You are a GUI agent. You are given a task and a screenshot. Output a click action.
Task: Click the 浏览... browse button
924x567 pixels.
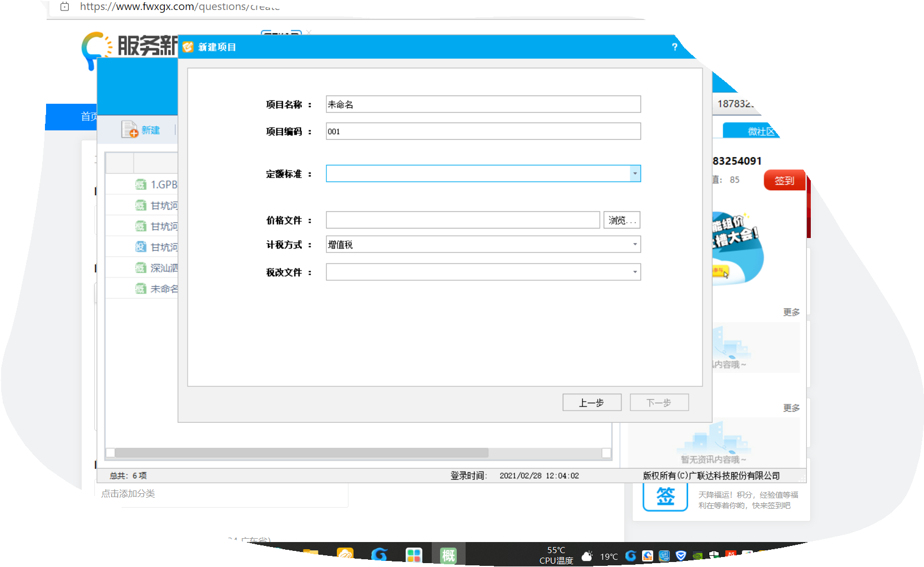(x=622, y=220)
